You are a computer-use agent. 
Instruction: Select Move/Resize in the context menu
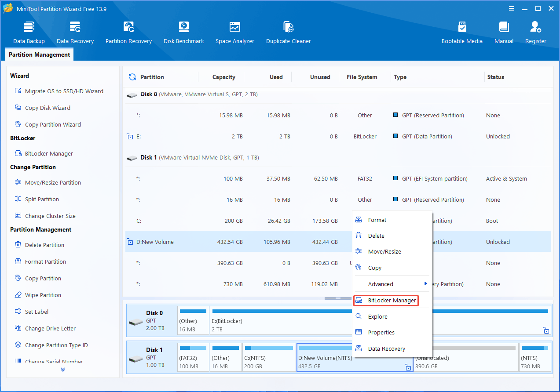(x=392, y=251)
